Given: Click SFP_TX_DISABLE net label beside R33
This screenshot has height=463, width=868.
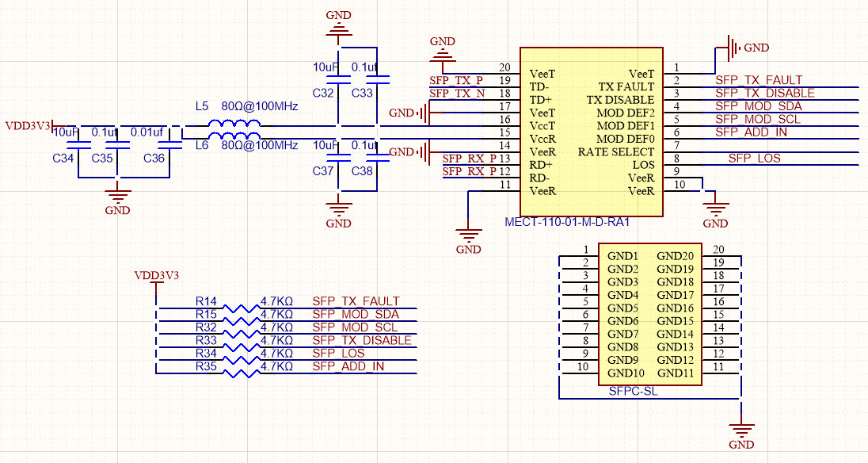Looking at the screenshot, I should pyautogui.click(x=363, y=340).
